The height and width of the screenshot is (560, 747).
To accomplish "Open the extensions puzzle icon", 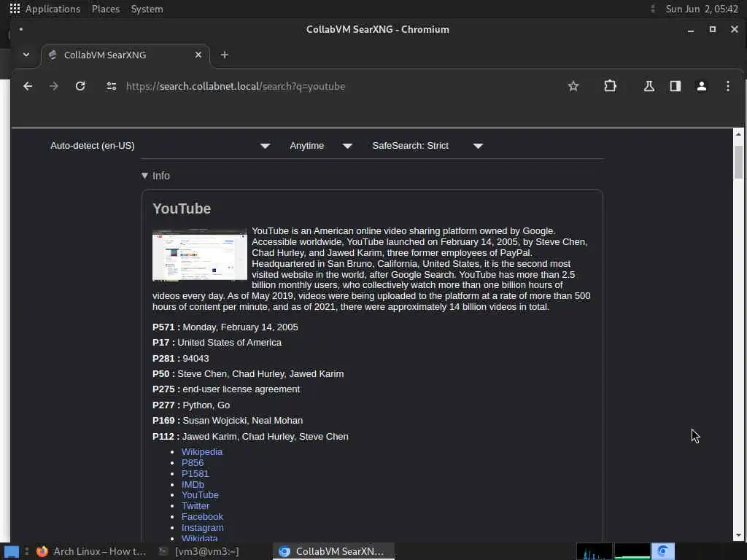I will (610, 86).
